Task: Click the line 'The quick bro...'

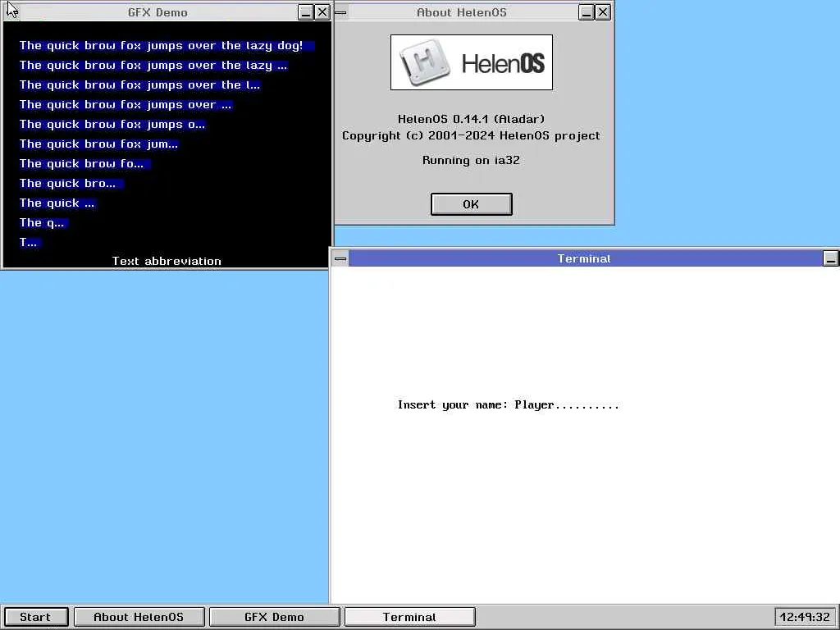Action: tap(71, 183)
